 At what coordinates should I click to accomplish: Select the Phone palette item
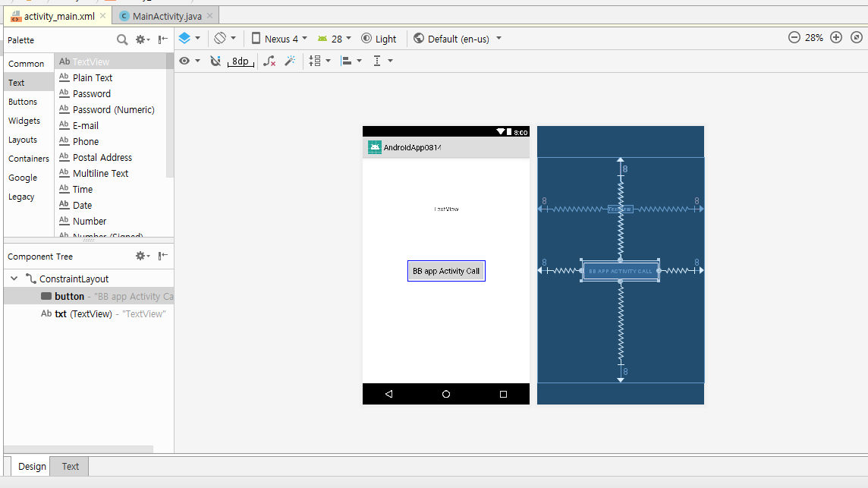click(x=111, y=141)
